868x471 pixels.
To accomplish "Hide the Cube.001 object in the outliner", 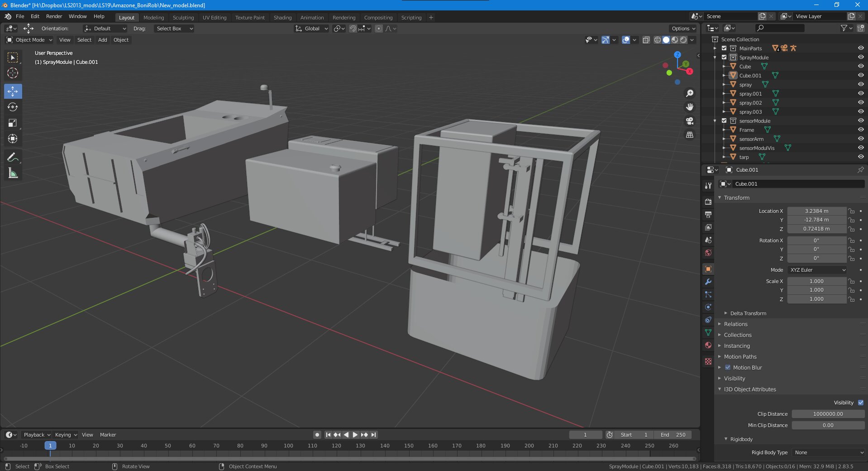I will click(x=860, y=75).
